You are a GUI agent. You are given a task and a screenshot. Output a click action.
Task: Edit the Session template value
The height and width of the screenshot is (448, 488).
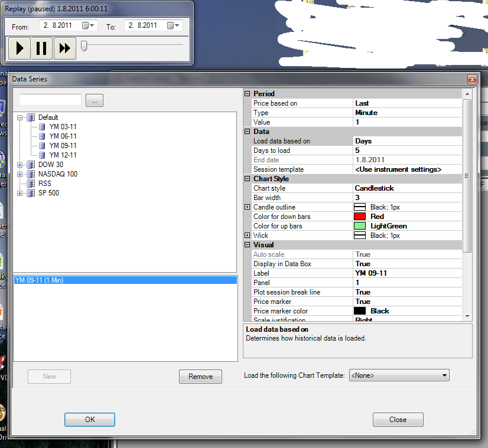pos(408,169)
